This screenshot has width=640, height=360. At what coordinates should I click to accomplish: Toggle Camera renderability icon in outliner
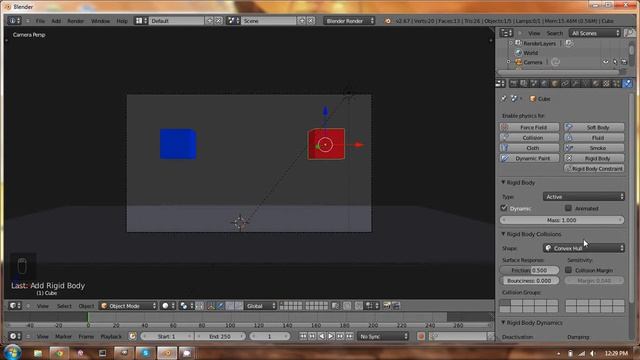(x=624, y=62)
